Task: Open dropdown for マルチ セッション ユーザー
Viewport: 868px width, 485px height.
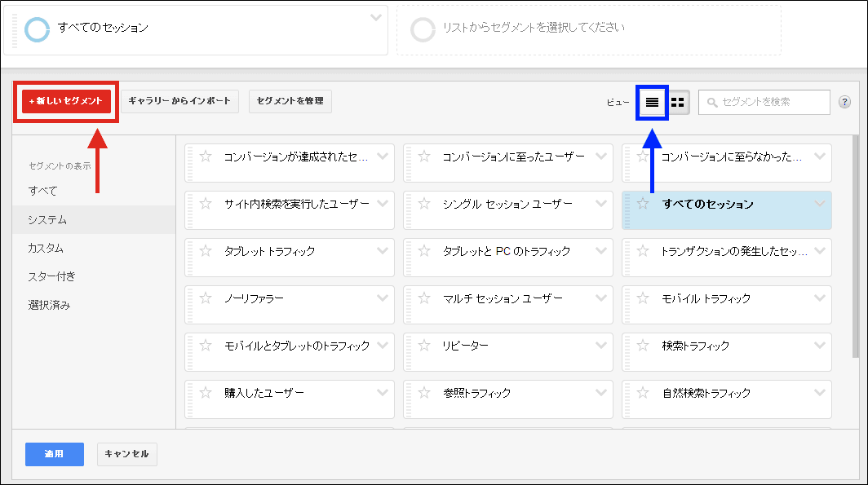Action: click(x=601, y=298)
